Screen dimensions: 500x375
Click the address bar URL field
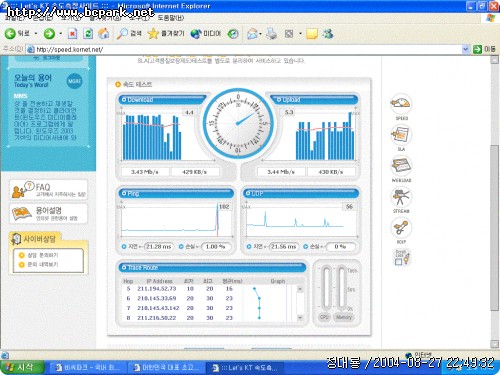(x=248, y=49)
